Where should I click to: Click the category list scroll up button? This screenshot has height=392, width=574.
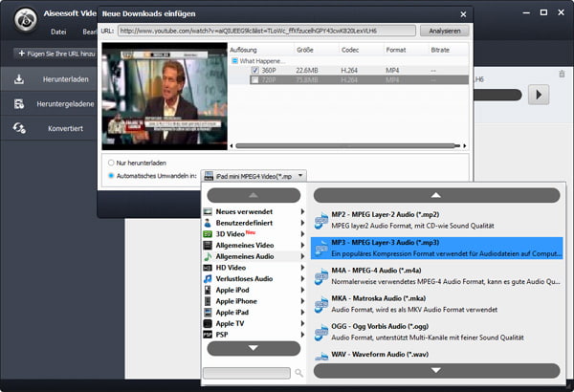254,195
